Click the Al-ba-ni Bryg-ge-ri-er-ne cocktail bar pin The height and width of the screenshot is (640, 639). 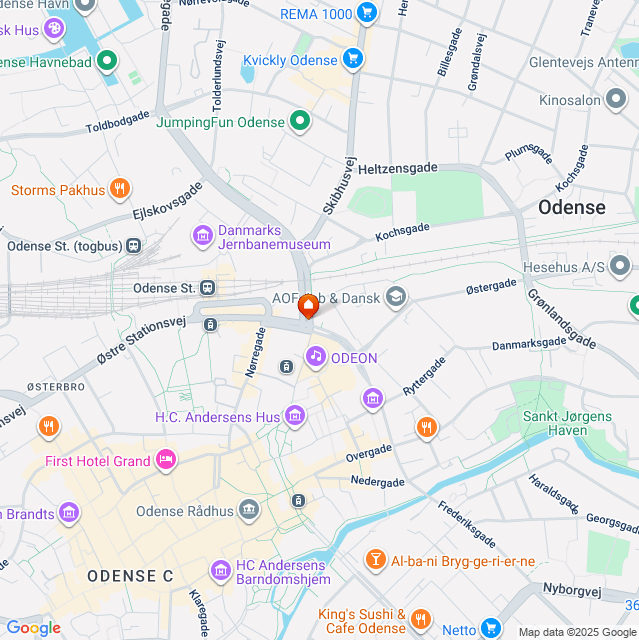(376, 560)
